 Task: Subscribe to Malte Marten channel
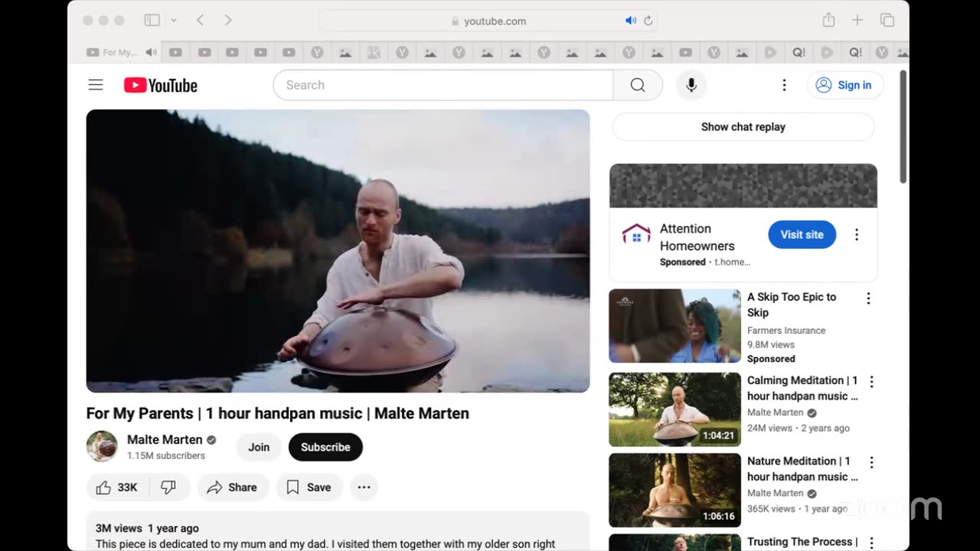[x=325, y=447]
